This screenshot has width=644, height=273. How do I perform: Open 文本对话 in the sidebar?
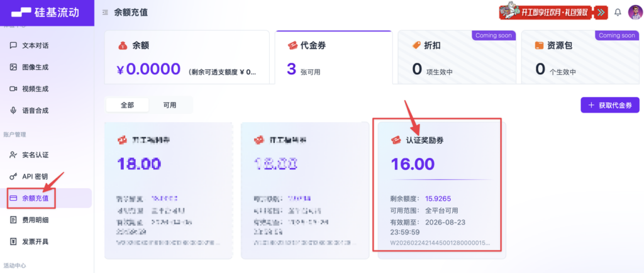pos(35,45)
